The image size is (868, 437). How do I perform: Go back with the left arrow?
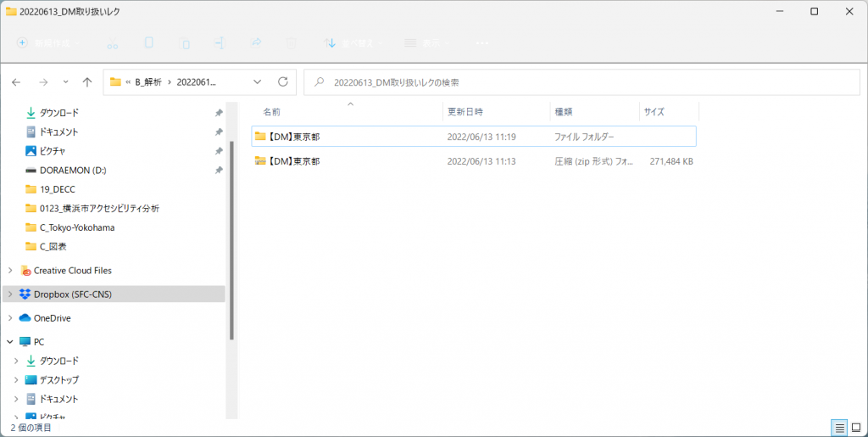[x=16, y=82]
